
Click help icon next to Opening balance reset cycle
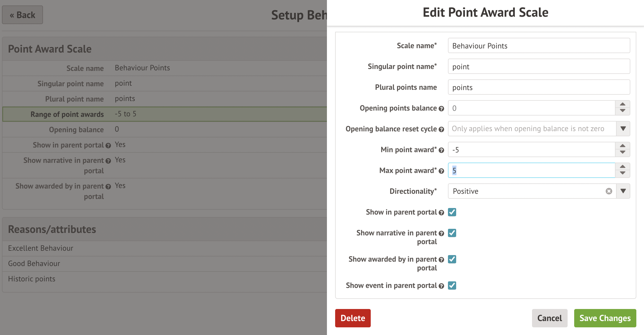441,129
